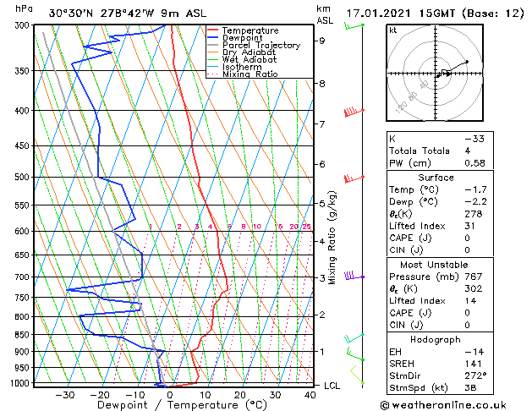Viewport: 532px width, 411px height.
Task: Click the 1 km altitude label
Action: pyautogui.click(x=321, y=352)
